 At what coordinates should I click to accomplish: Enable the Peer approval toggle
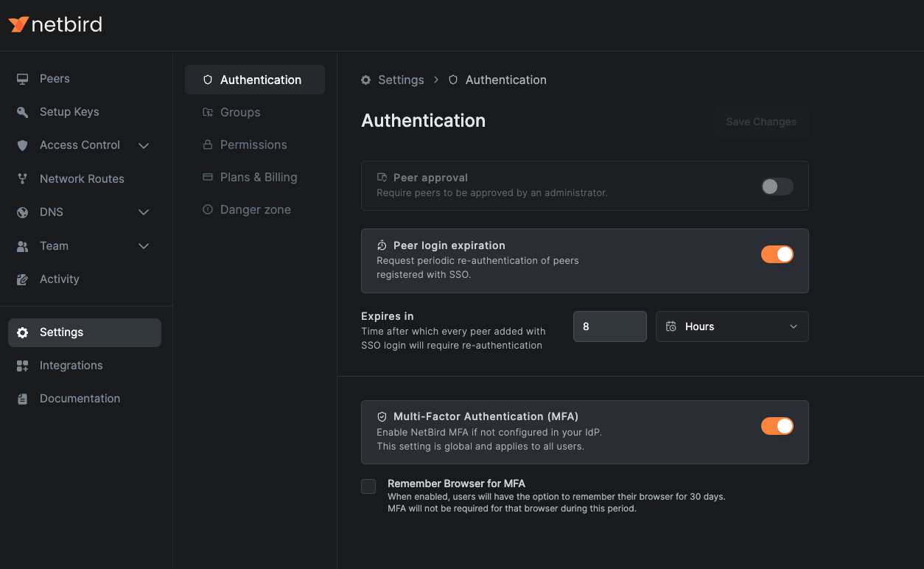coord(777,186)
